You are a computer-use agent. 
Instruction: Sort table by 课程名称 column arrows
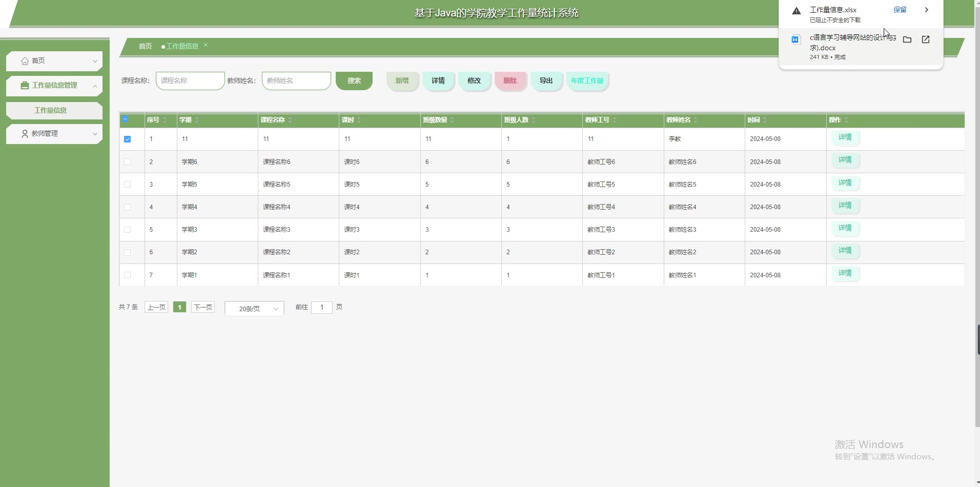pyautogui.click(x=290, y=120)
